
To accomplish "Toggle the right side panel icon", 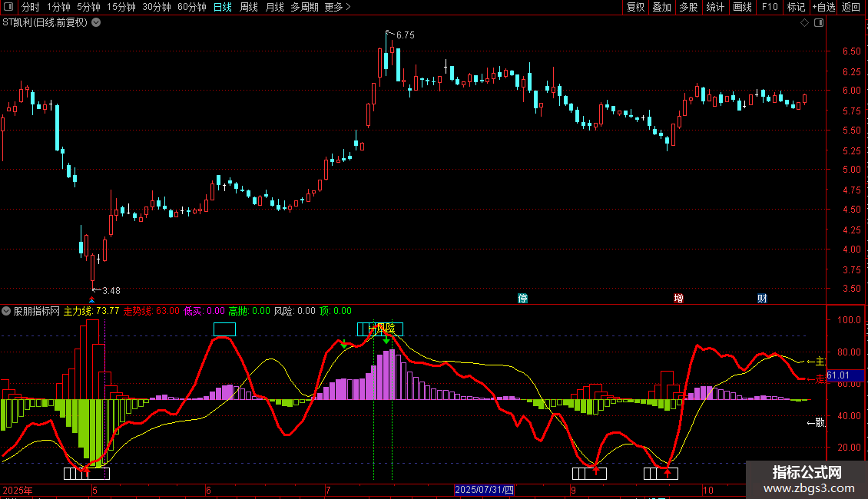I will click(x=820, y=23).
